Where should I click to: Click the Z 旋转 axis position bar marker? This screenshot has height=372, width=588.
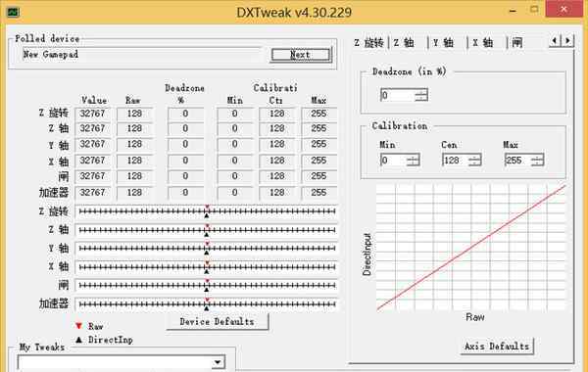pos(207,211)
